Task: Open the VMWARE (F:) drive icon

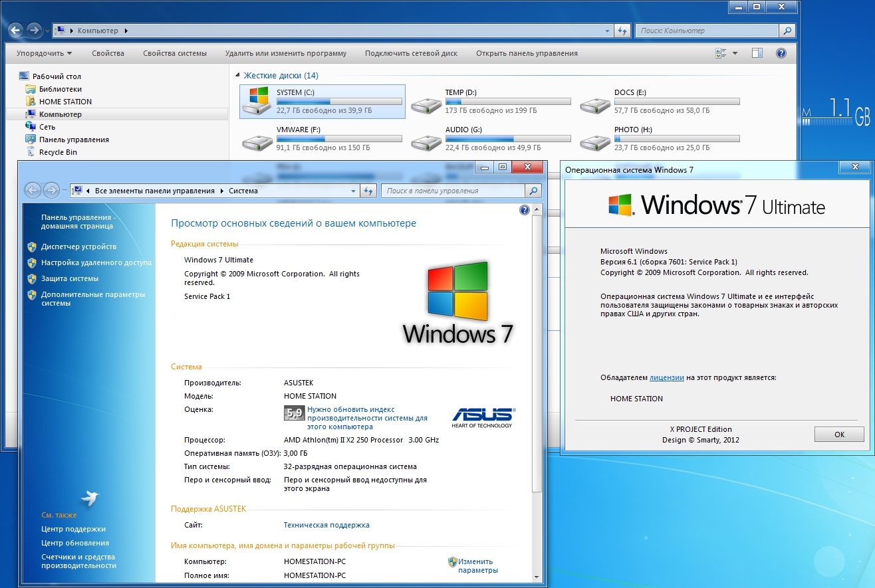Action: tap(257, 143)
